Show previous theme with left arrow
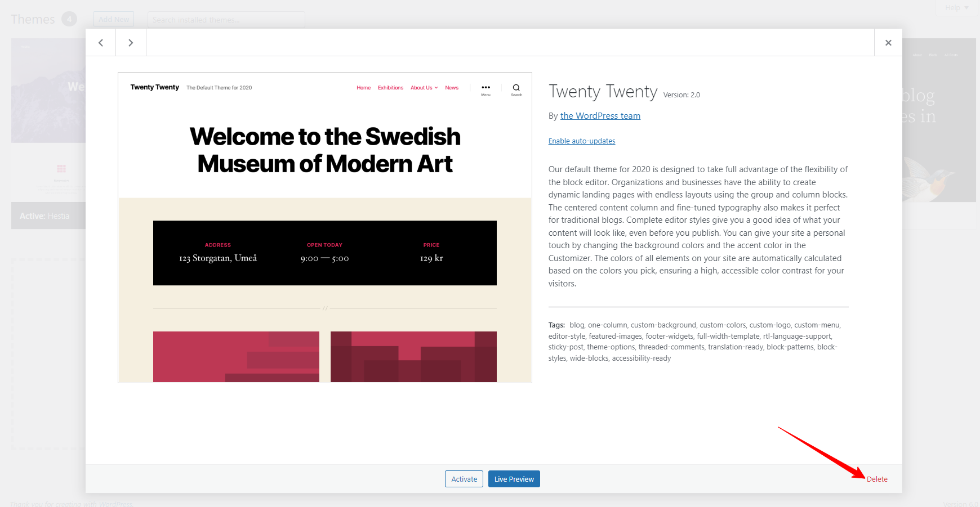 101,43
